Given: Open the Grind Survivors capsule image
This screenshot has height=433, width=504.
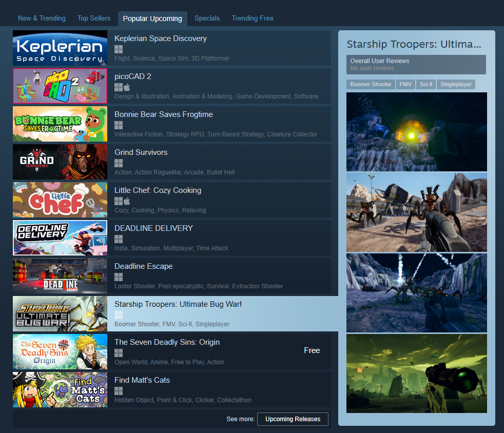Looking at the screenshot, I should (60, 162).
